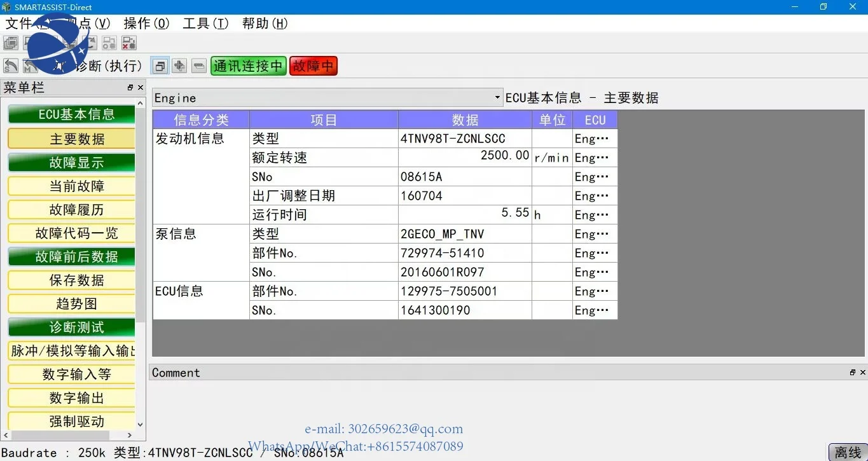Open 趋势图 in the side menu
Screen dimensions: 868x461
(71, 303)
